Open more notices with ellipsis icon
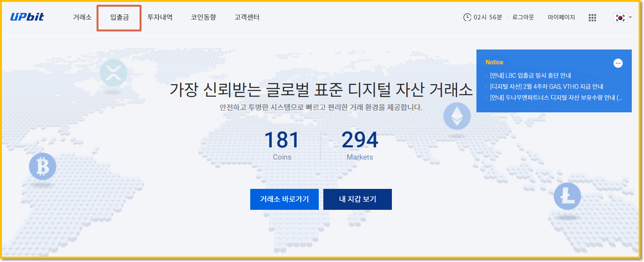 [618, 63]
